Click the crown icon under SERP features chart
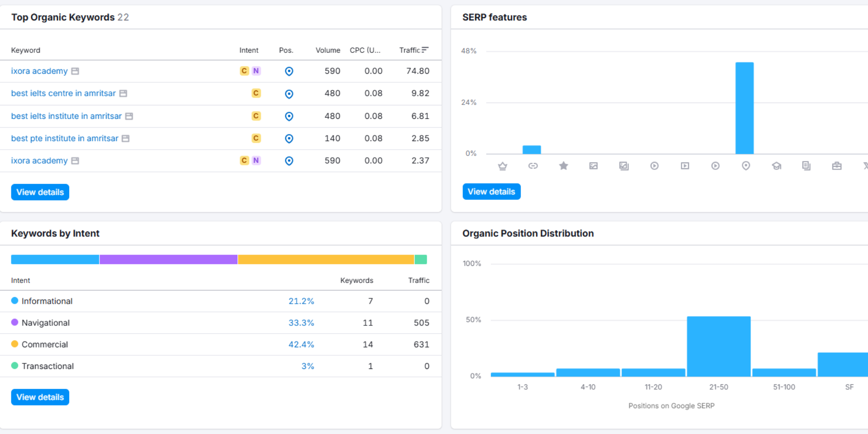868x434 pixels. pyautogui.click(x=502, y=166)
